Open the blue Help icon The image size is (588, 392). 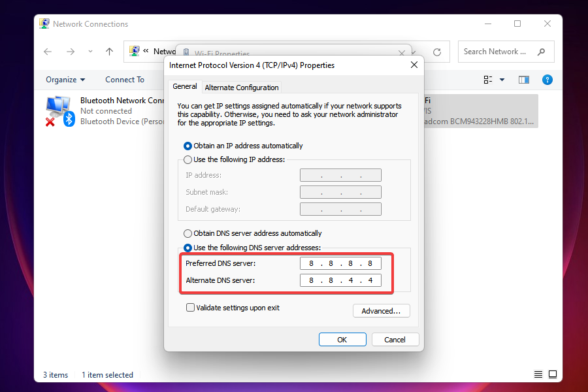point(547,80)
